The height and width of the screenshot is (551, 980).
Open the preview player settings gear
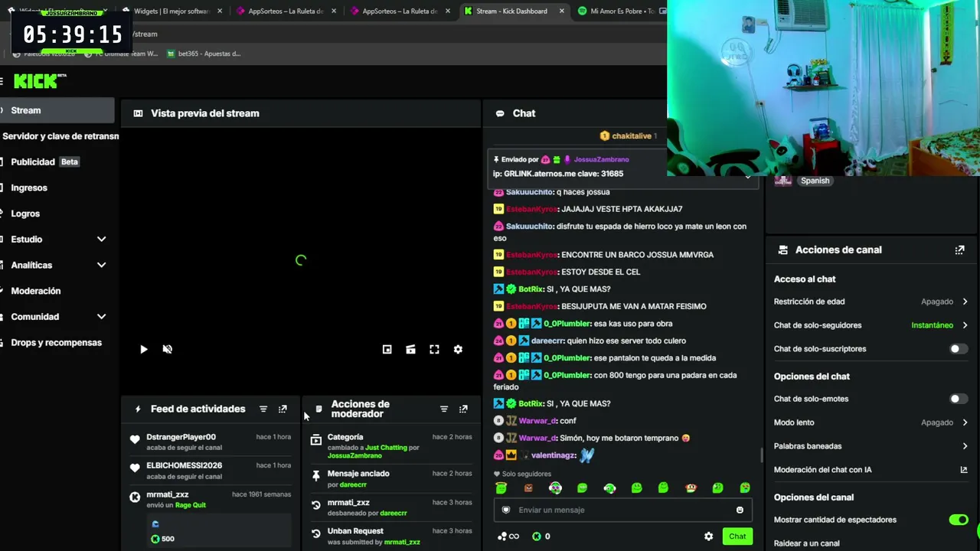(458, 349)
